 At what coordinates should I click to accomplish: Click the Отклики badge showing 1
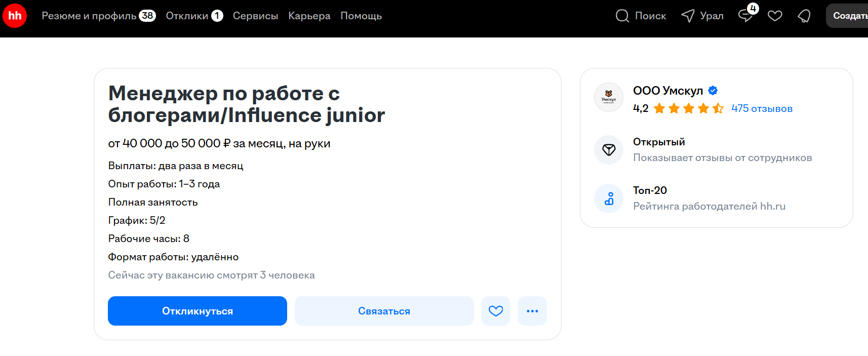click(217, 16)
